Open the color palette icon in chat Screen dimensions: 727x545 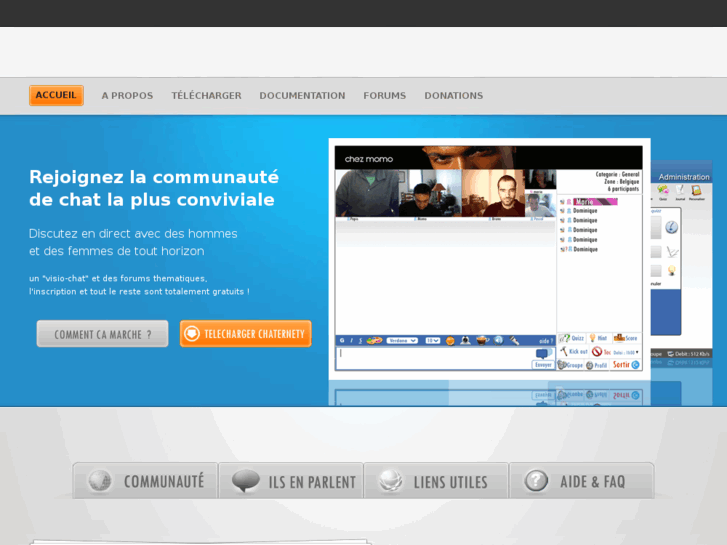click(x=374, y=340)
